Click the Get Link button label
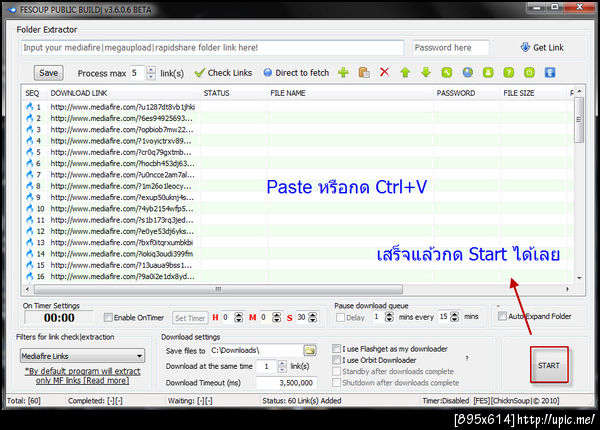 [x=548, y=47]
